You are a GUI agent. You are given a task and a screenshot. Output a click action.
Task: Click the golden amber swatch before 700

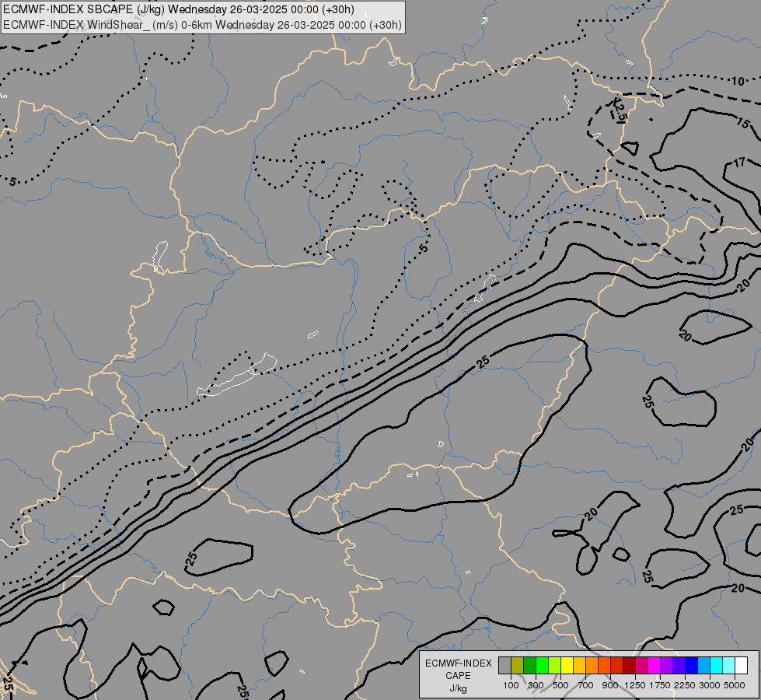tap(579, 665)
